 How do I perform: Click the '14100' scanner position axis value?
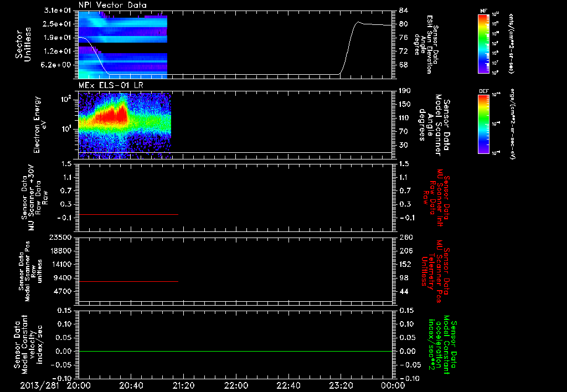click(x=60, y=264)
